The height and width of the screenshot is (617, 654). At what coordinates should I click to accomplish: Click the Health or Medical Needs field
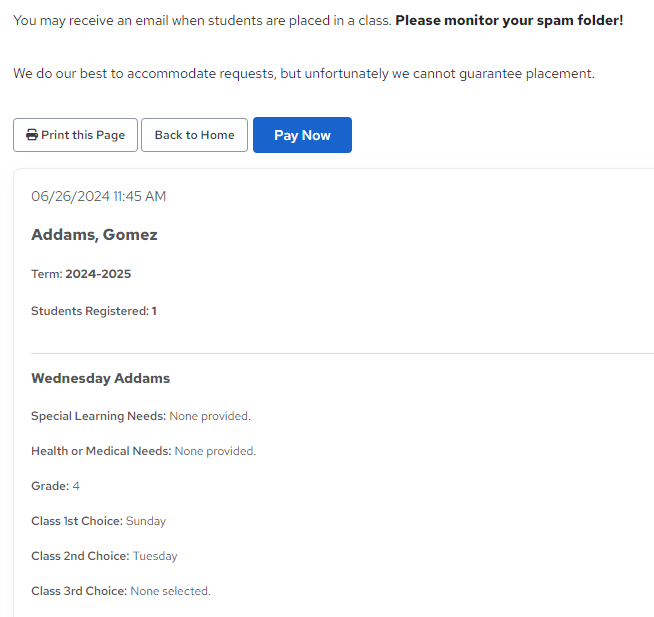click(143, 451)
